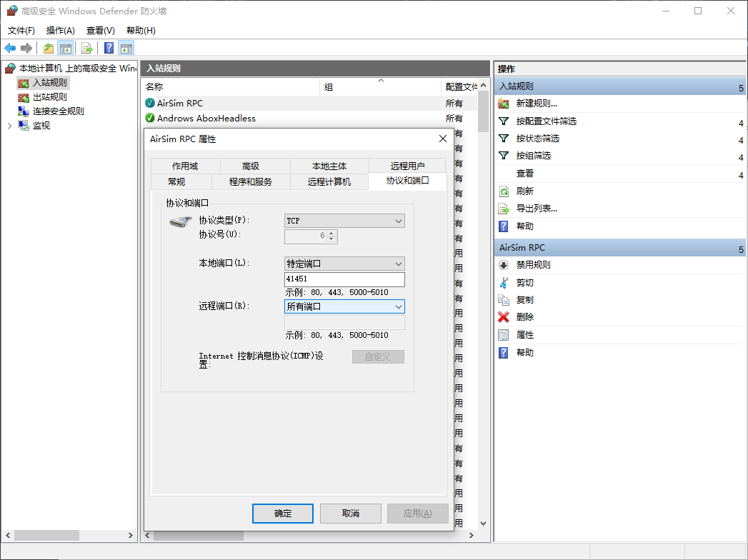748x560 pixels.
Task: Switch to the 远程计算机 tab
Action: (x=329, y=181)
